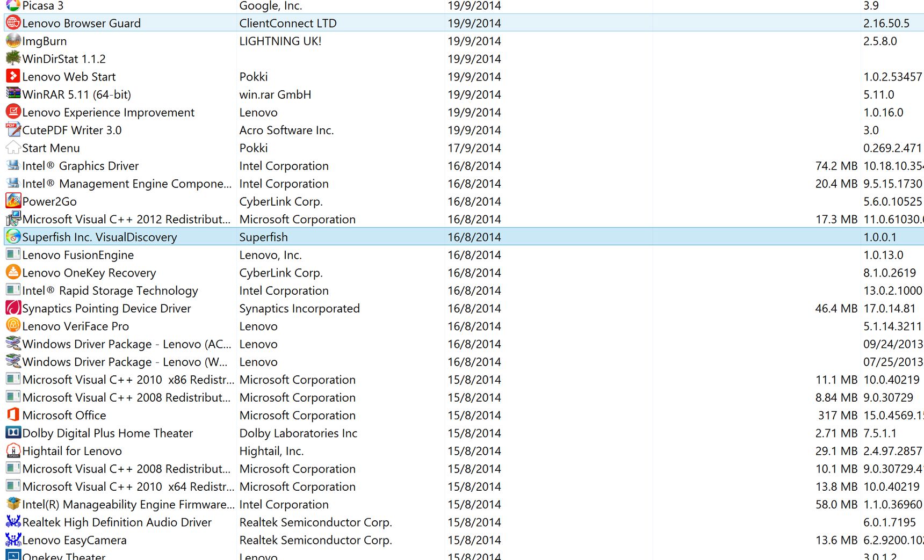Image resolution: width=924 pixels, height=560 pixels.
Task: Select Realtek High Definition Audio Driver
Action: tap(117, 522)
